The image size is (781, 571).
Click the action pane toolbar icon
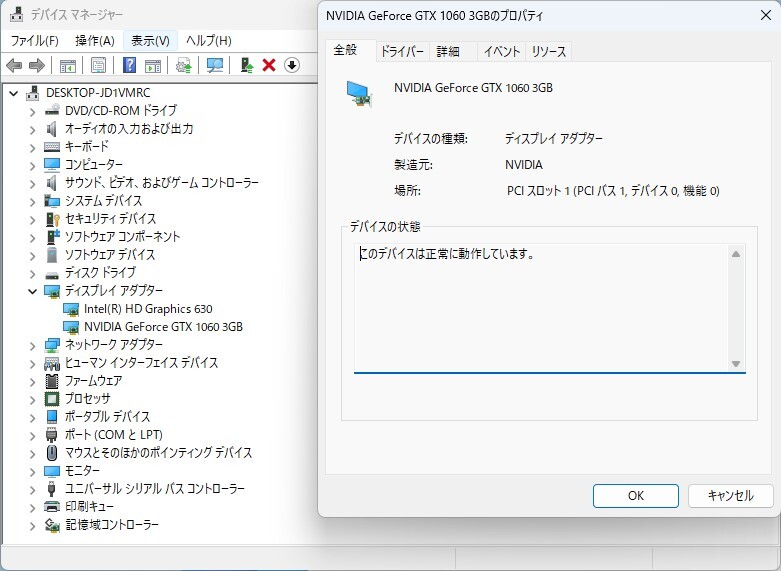coord(153,65)
